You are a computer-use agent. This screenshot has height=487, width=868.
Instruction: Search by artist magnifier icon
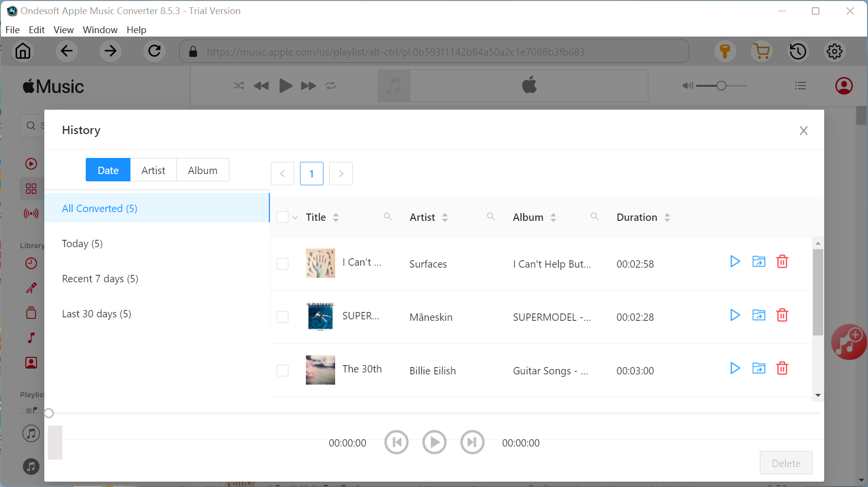(x=491, y=216)
